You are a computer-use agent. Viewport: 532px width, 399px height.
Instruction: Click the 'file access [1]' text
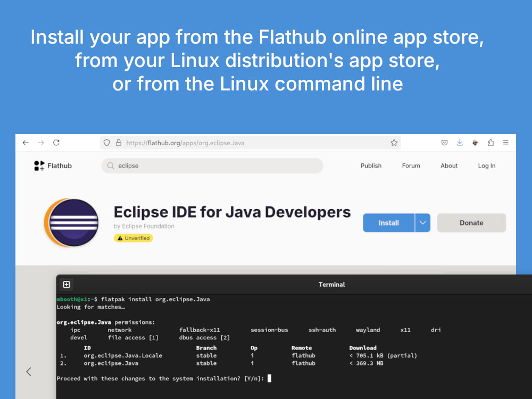coord(133,338)
